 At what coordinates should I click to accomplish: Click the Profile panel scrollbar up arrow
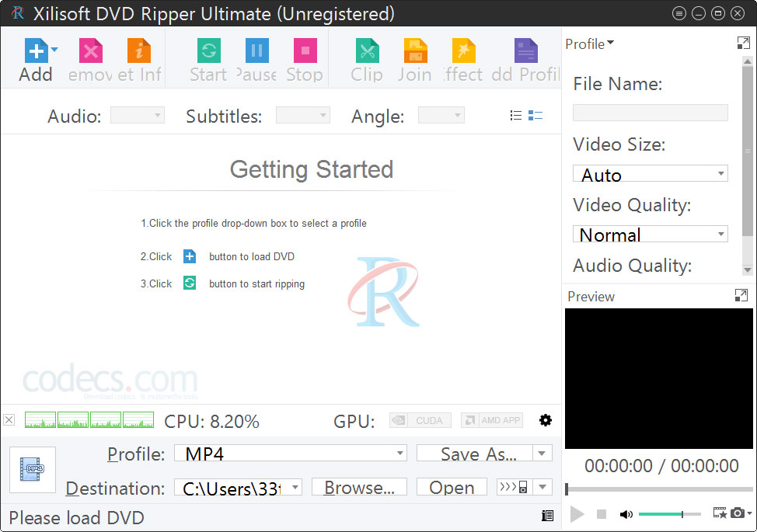[x=748, y=61]
